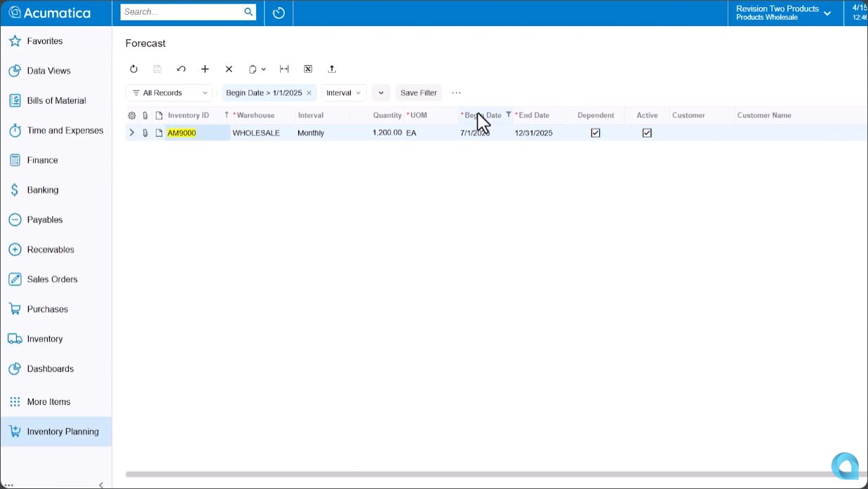Click the Undo/Cancel arrow icon
This screenshot has width=868, height=489.
[x=181, y=69]
